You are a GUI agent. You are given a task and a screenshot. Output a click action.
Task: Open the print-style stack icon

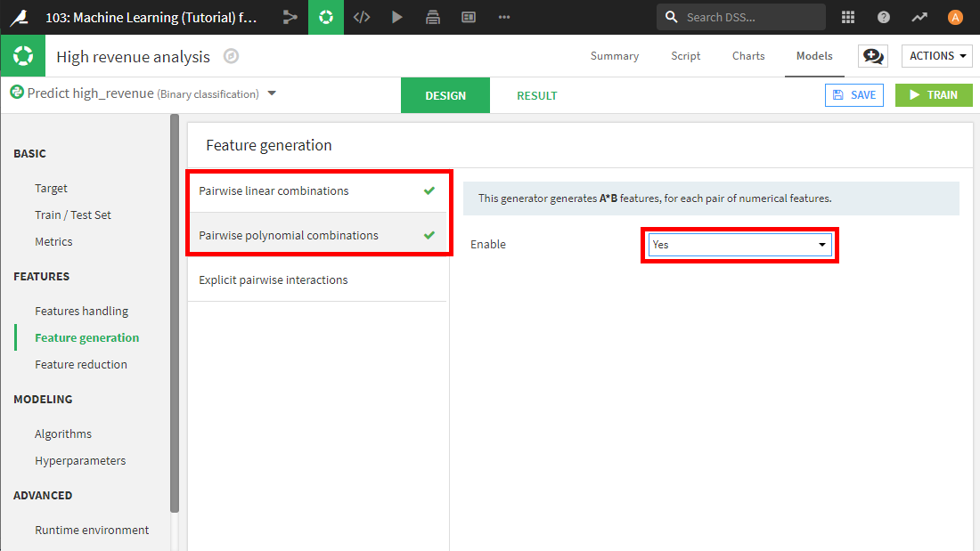tap(432, 18)
